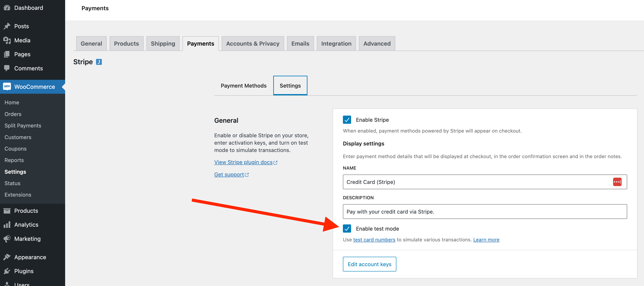Open the Payment Methods sub-tab

243,86
